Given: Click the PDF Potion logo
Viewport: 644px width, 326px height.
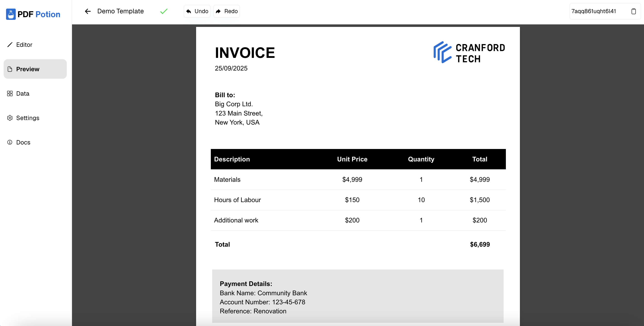Looking at the screenshot, I should coord(33,14).
